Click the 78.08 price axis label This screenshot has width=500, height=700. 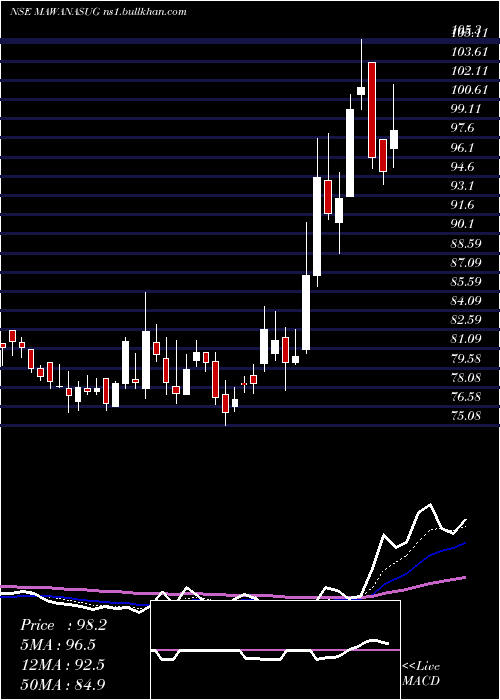(466, 378)
